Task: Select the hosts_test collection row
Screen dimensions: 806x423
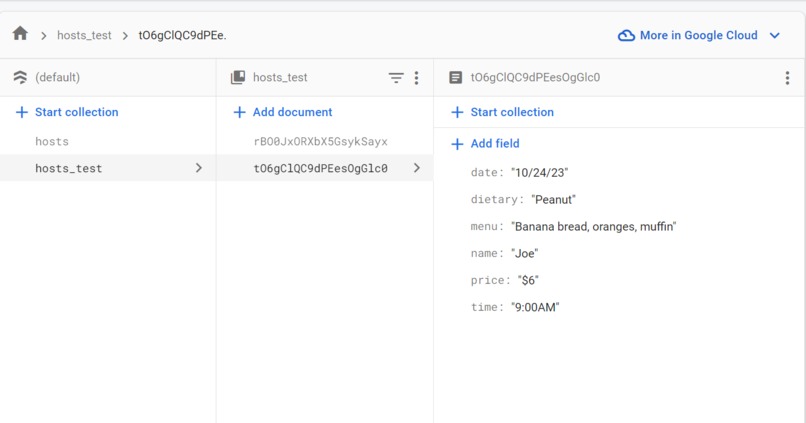Action: 108,168
